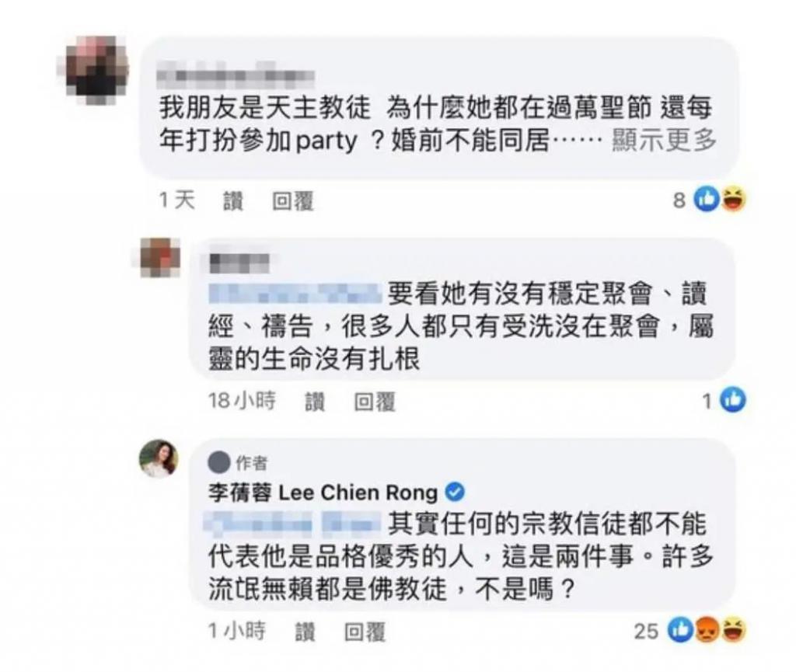Open 李蒨蓉 Lee Chien Rong profile name
The image size is (796, 672).
pyautogui.click(x=323, y=492)
